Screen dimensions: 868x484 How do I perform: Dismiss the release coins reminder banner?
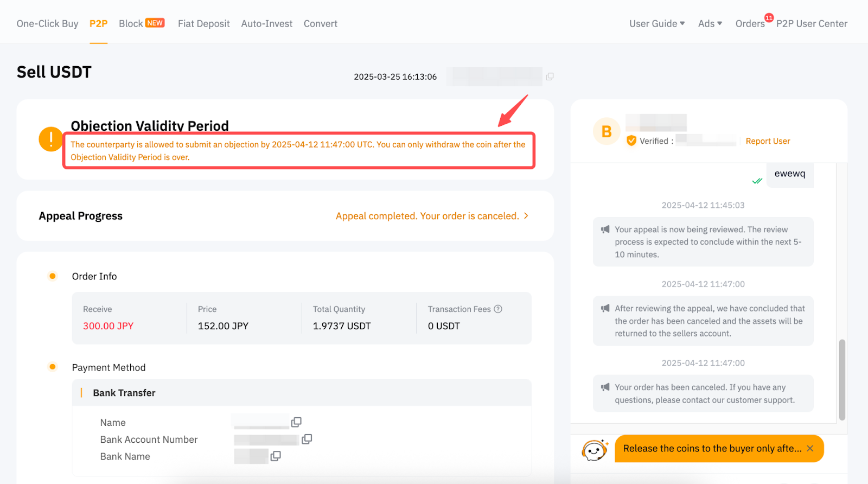point(810,448)
